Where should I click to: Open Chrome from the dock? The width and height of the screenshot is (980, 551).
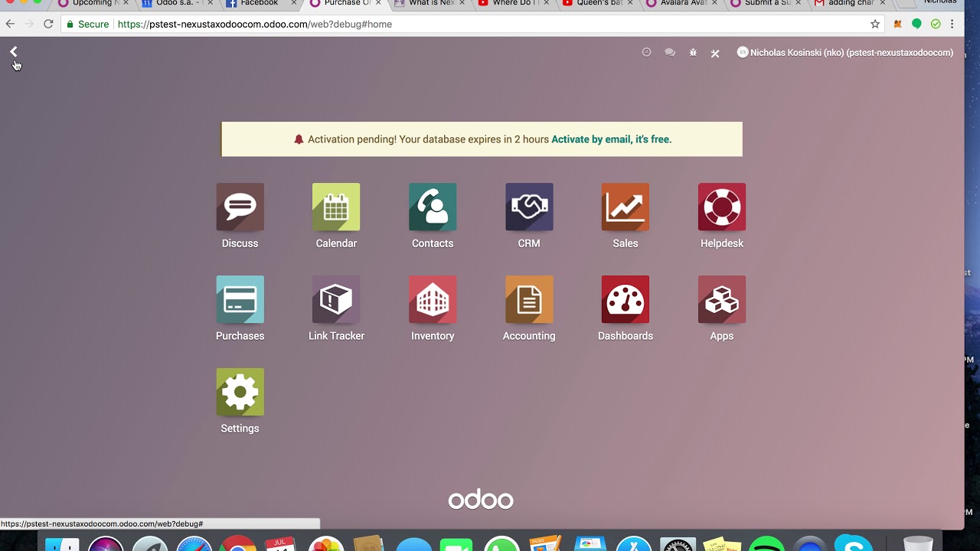coord(238,543)
